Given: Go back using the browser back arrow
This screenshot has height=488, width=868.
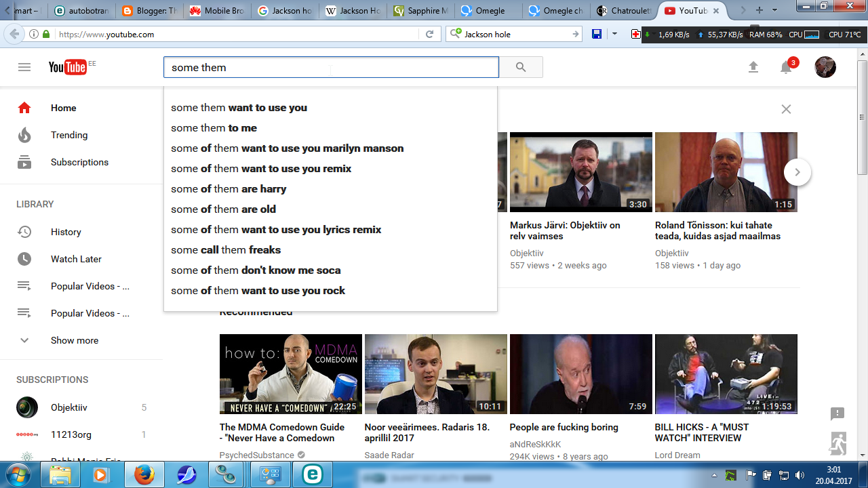Looking at the screenshot, I should pos(13,34).
